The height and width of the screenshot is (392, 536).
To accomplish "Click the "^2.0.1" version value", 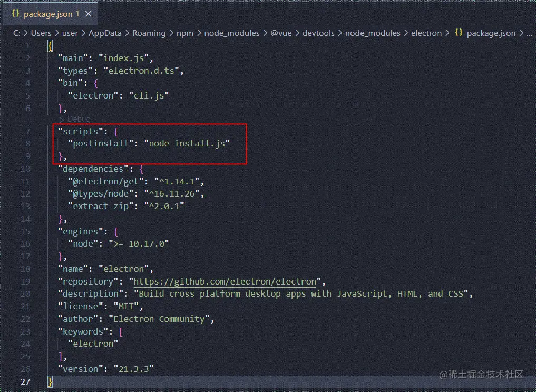I will point(164,207).
